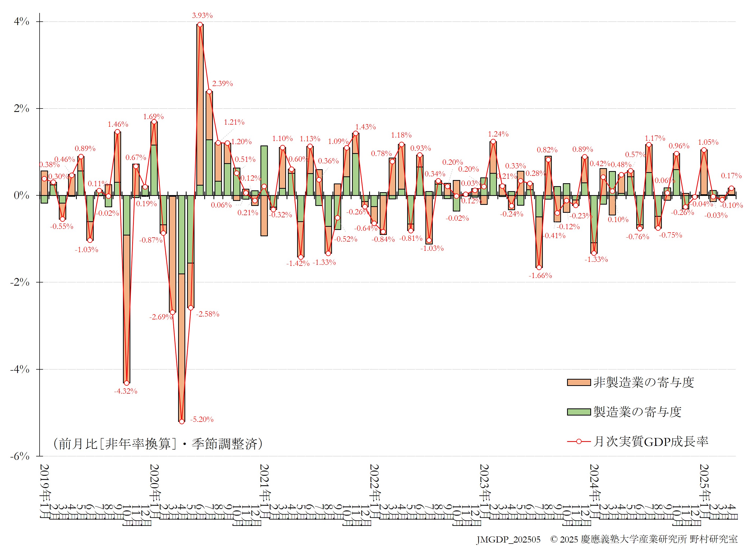This screenshot has width=756, height=547.
Task: Click the -2.58% data label
Action: [208, 314]
